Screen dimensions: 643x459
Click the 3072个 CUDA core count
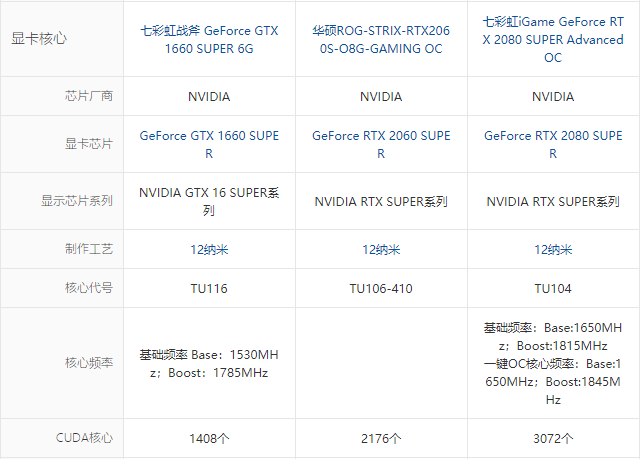point(553,438)
